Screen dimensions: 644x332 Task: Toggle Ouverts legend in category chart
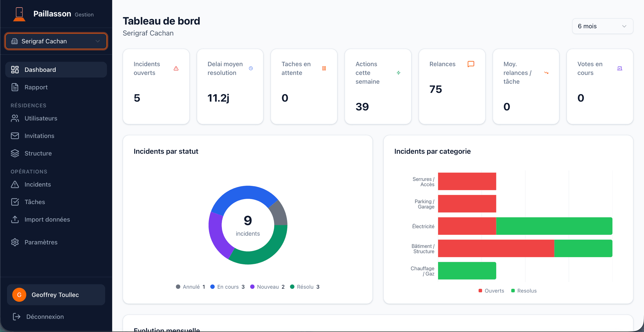point(491,290)
